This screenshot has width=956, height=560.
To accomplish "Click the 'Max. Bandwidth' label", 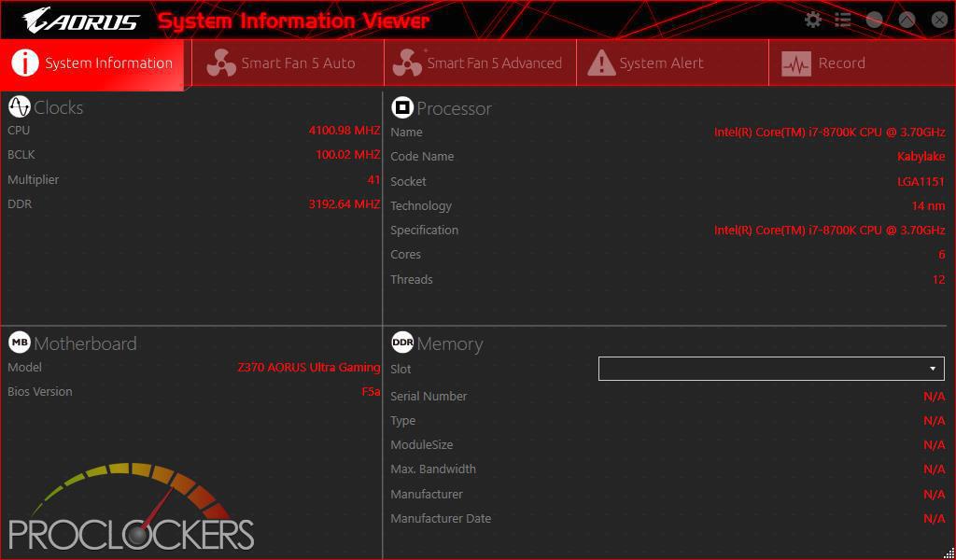I will pyautogui.click(x=433, y=469).
